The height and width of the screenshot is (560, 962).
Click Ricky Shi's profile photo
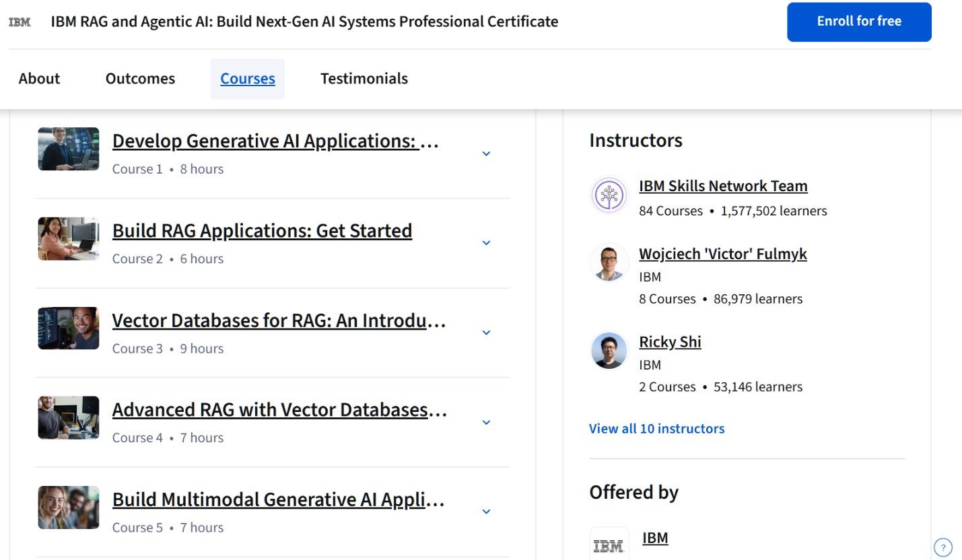point(609,351)
